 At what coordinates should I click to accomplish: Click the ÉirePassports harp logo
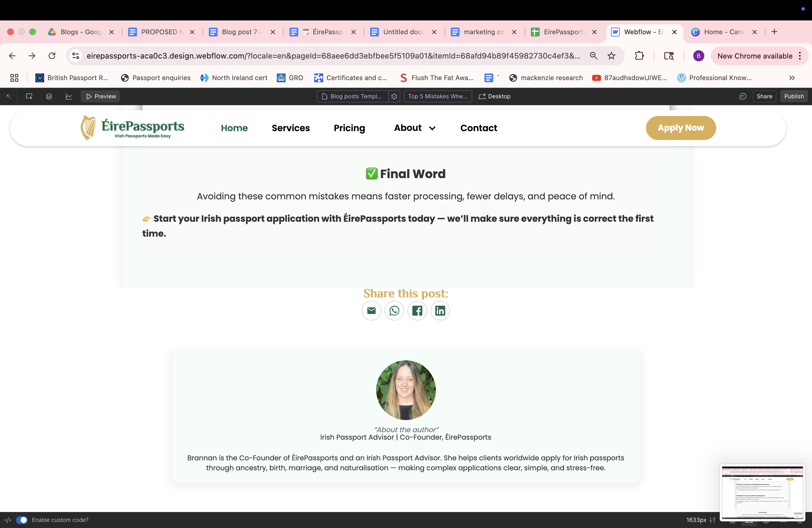point(132,128)
